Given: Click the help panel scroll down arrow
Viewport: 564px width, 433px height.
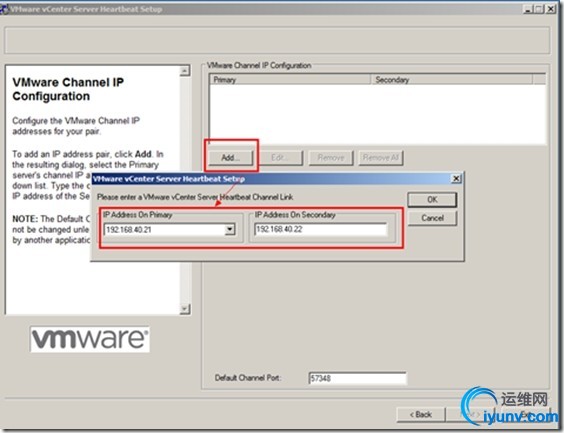Looking at the screenshot, I should (x=185, y=309).
